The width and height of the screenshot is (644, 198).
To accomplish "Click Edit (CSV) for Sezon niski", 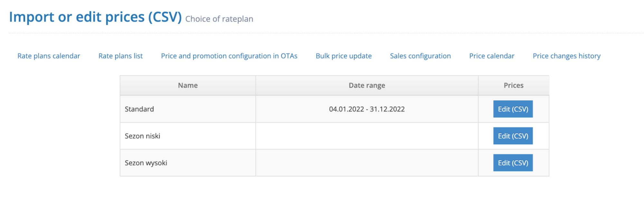I will point(513,136).
